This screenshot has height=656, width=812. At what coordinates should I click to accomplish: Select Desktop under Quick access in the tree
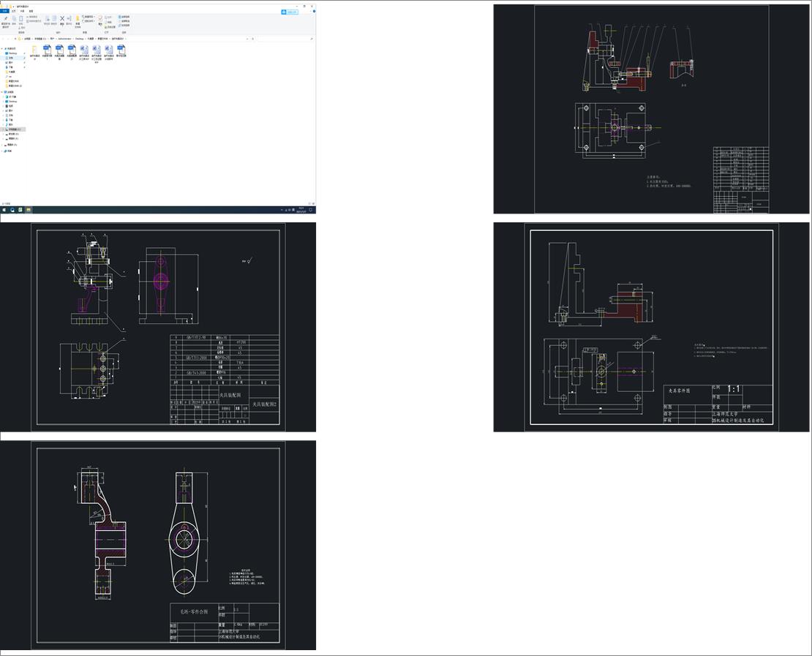pos(12,53)
